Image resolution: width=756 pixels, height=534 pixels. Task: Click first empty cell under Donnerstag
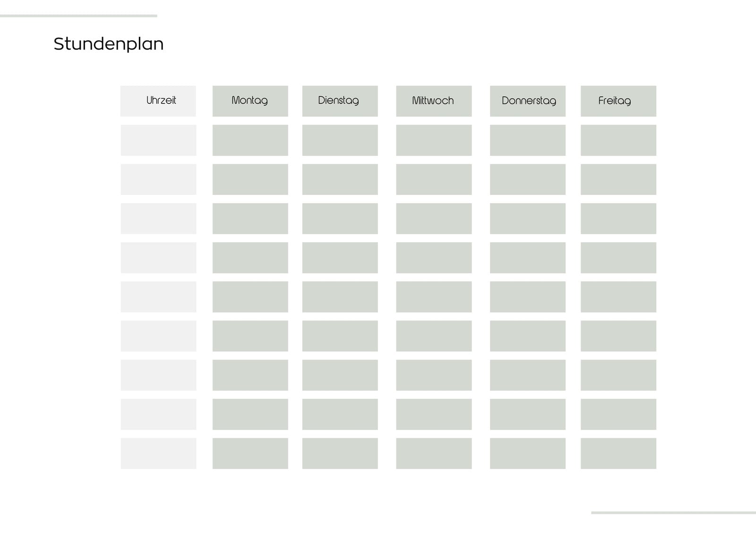[528, 140]
